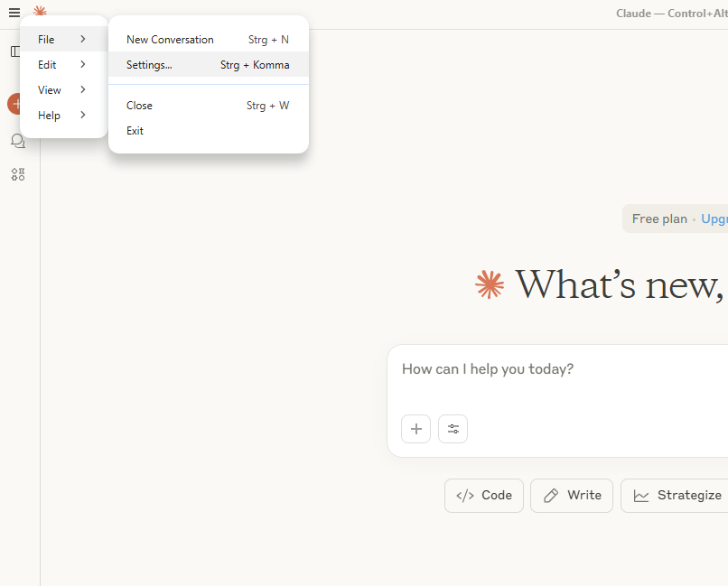Click the Write suggestion button

[572, 496]
